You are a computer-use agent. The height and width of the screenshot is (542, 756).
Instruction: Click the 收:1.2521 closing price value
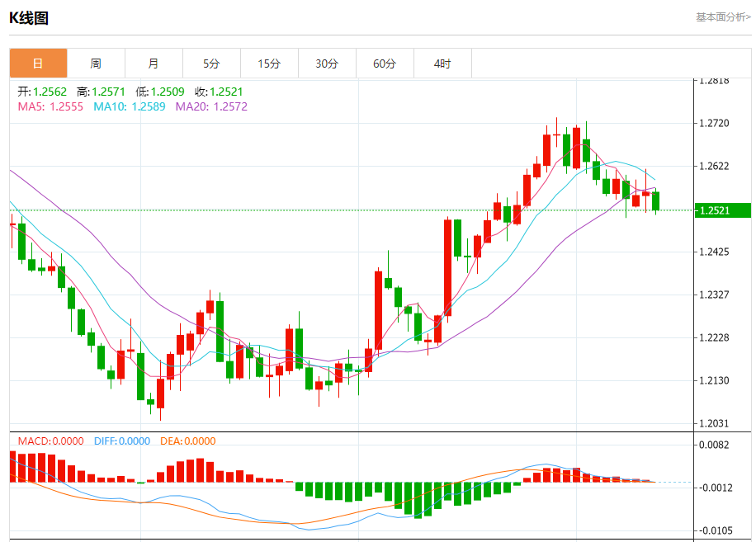219,92
